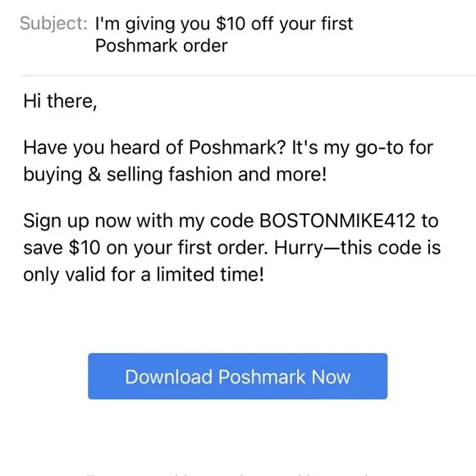476x476 pixels.
Task: Click the word "Poshmark?" in the first paragraph
Action: click(x=237, y=147)
